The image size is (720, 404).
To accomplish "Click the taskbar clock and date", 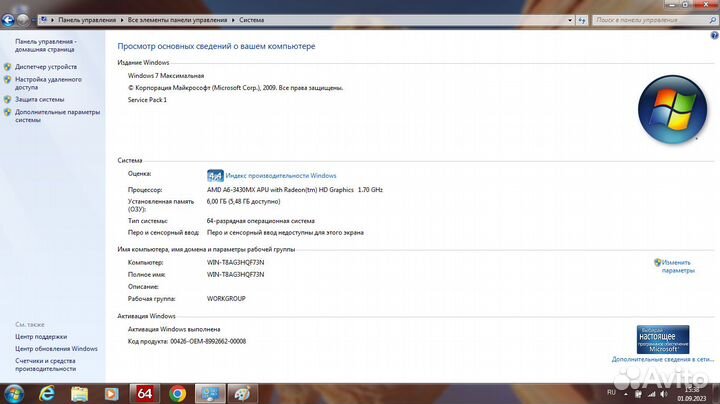I will [x=692, y=394].
